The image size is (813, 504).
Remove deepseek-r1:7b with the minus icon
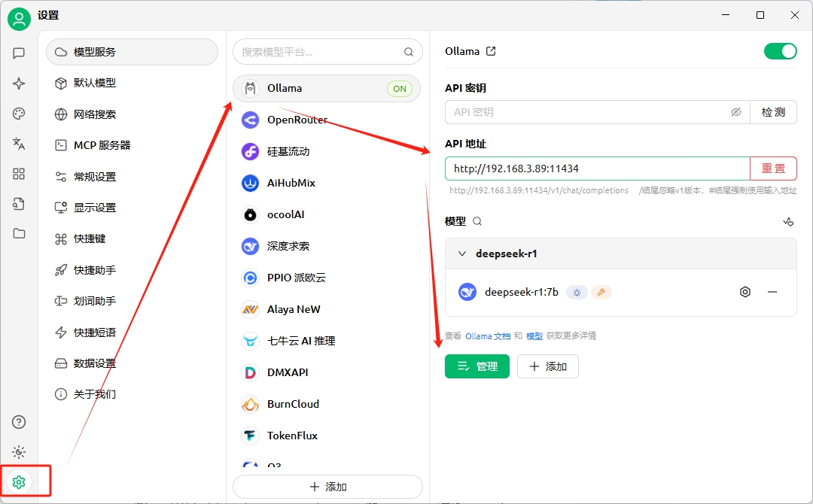pyautogui.click(x=772, y=292)
